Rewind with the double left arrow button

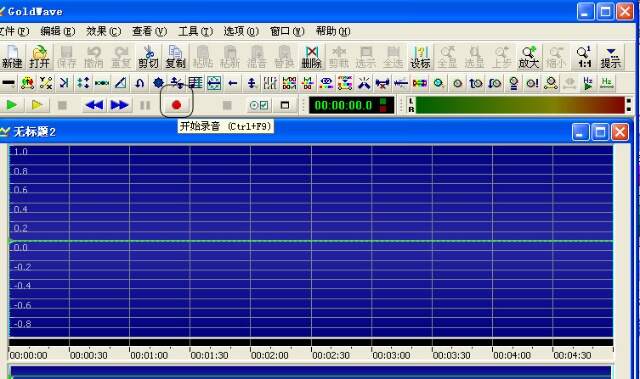tap(94, 105)
